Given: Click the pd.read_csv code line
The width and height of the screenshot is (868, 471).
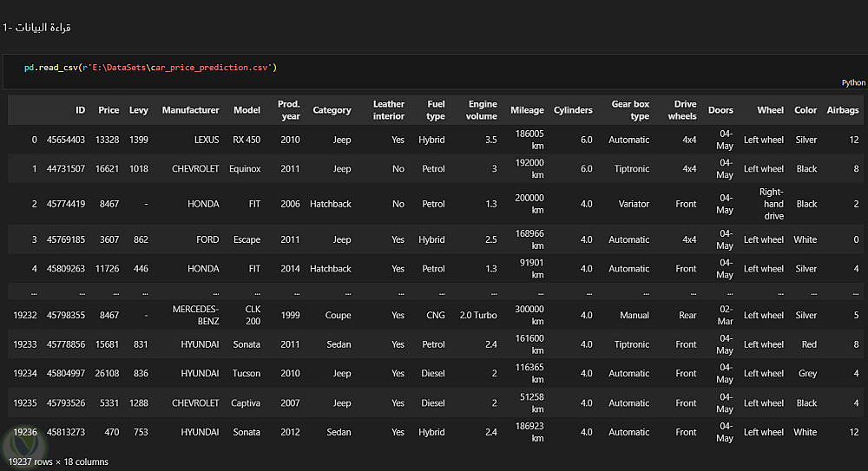Looking at the screenshot, I should (x=150, y=68).
